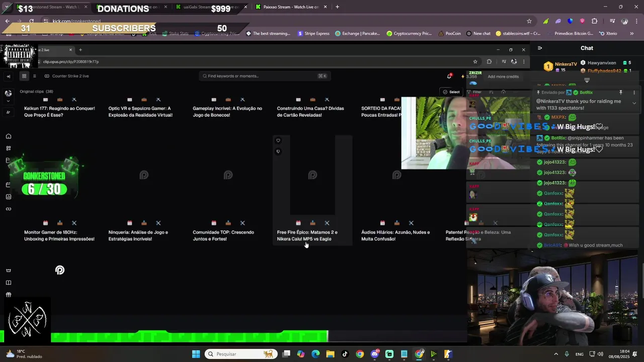
Task: Schedule the Monitor Gamer de 180Hz clip
Action: (46, 223)
